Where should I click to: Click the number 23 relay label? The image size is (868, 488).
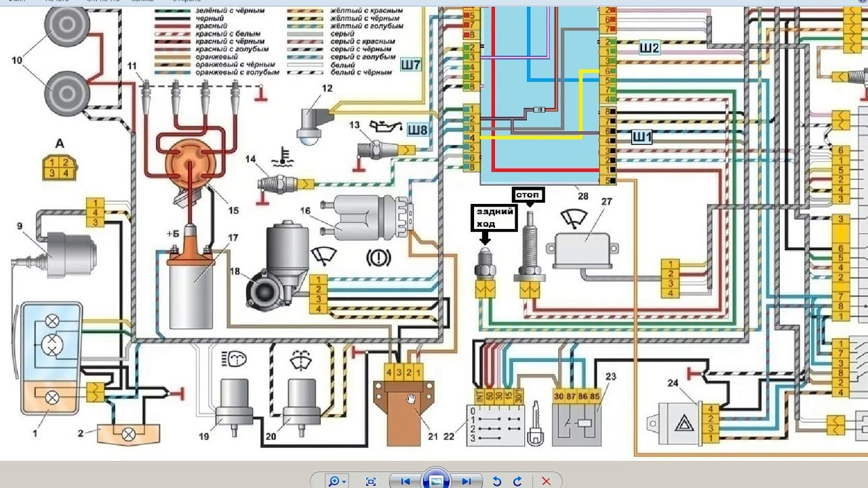click(x=611, y=376)
